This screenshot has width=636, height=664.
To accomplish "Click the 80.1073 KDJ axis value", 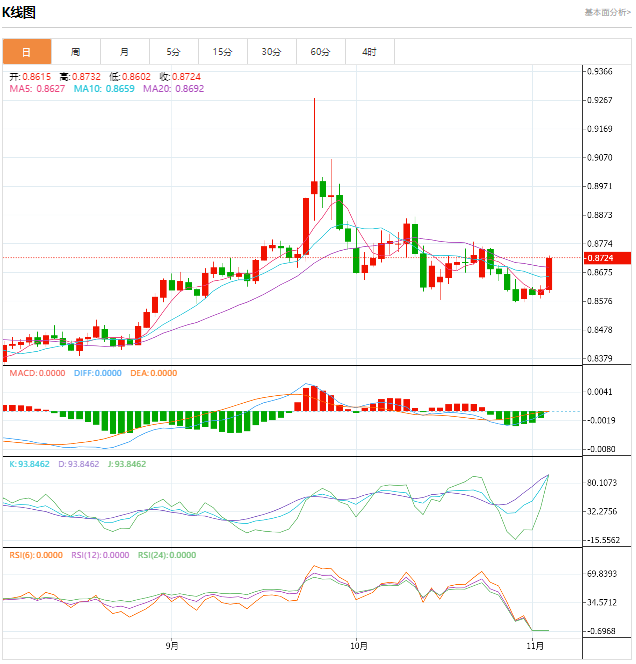I will click(x=602, y=483).
